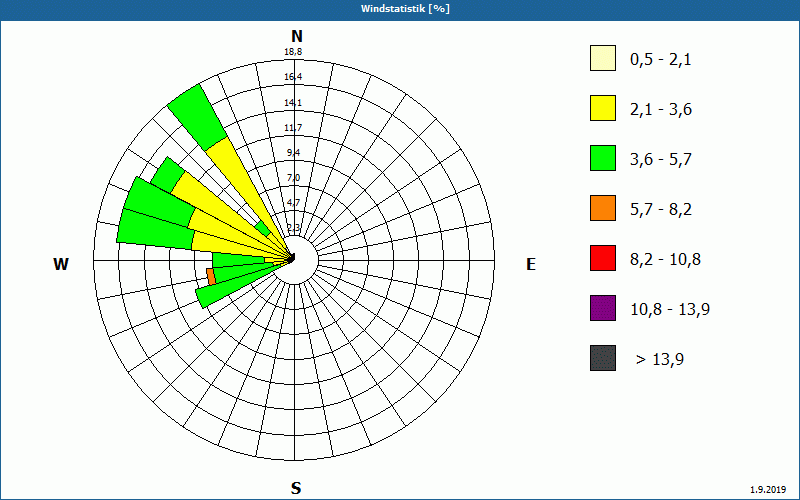Click the S compass label
Image resolution: width=800 pixels, height=500 pixels.
(296, 488)
